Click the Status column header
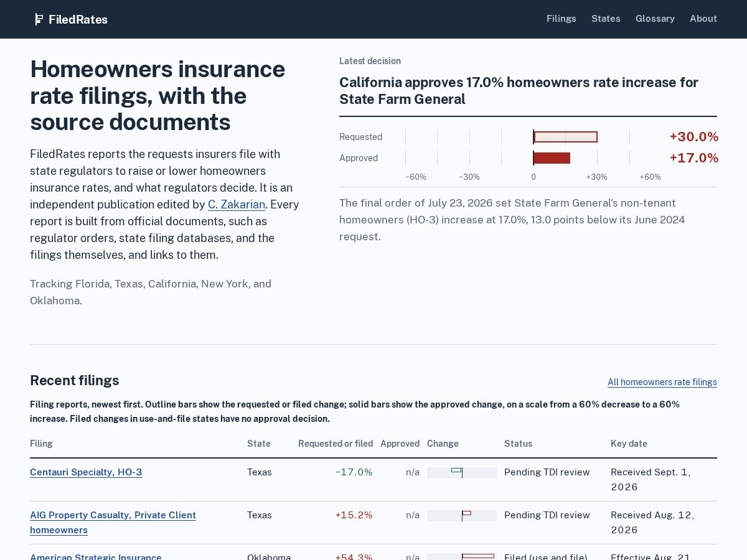747x560 pixels. coord(518,444)
